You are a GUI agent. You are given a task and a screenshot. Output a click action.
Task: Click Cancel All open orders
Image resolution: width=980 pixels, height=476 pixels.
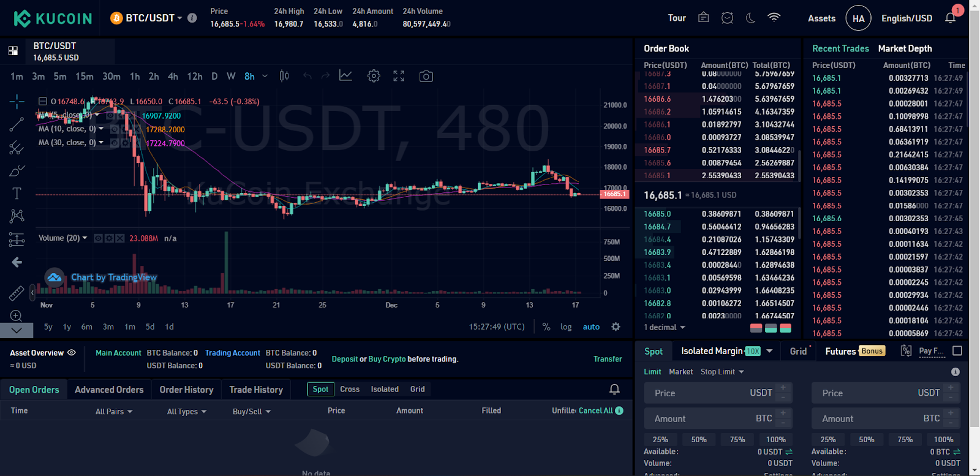click(x=595, y=410)
